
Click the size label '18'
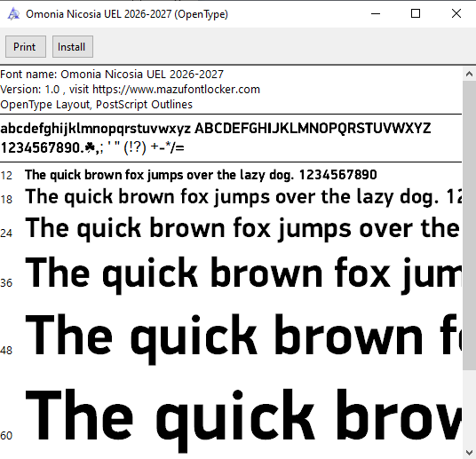click(x=6, y=200)
